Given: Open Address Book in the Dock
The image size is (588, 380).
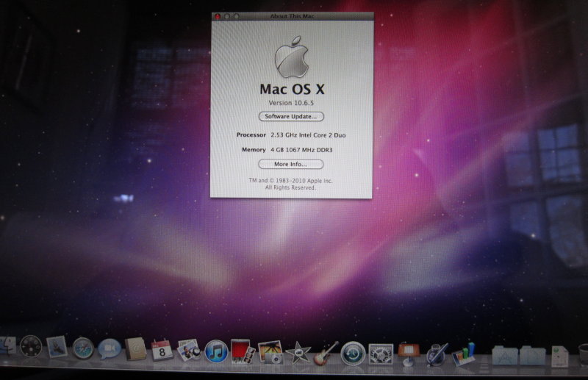Looking at the screenshot, I should [x=135, y=349].
